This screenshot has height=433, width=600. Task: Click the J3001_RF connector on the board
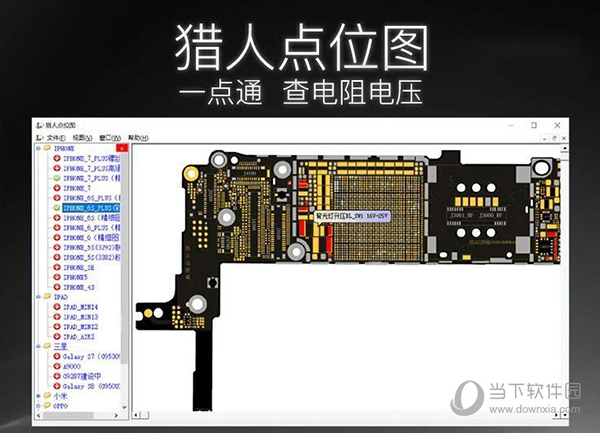[x=462, y=216]
